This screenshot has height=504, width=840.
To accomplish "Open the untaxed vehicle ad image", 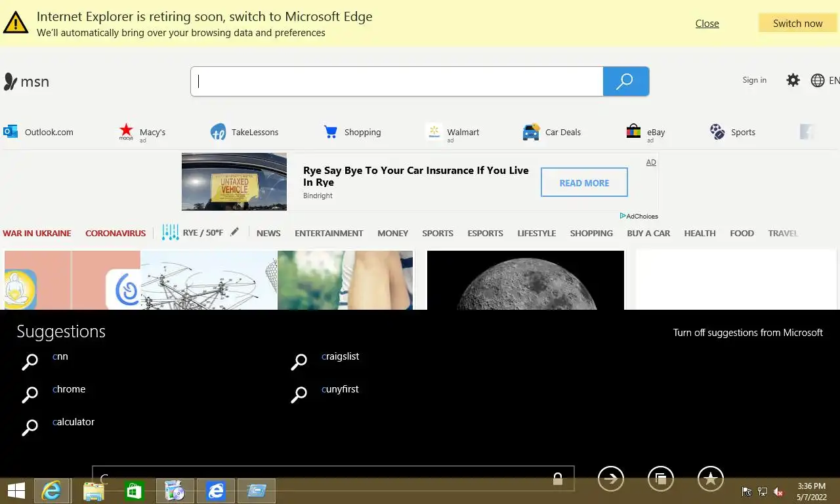I will tap(234, 182).
